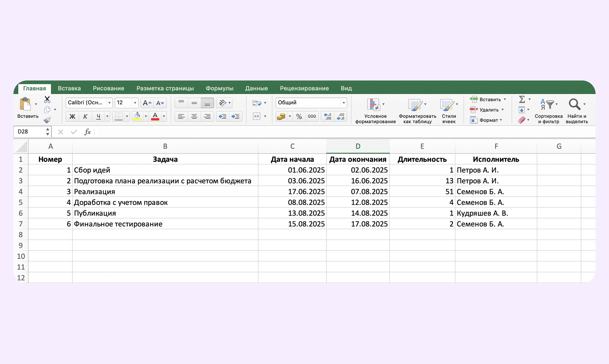Expand underline style arrow

click(107, 116)
